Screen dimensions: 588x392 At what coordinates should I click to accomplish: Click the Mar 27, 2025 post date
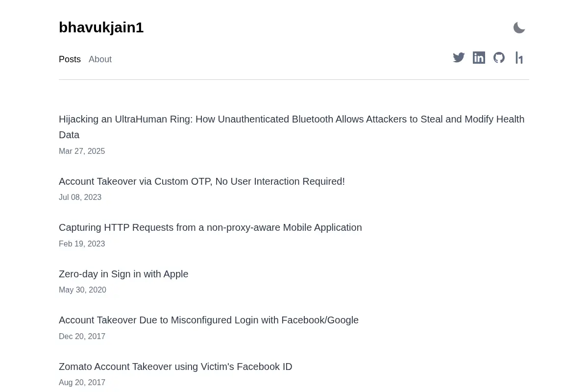(x=82, y=151)
